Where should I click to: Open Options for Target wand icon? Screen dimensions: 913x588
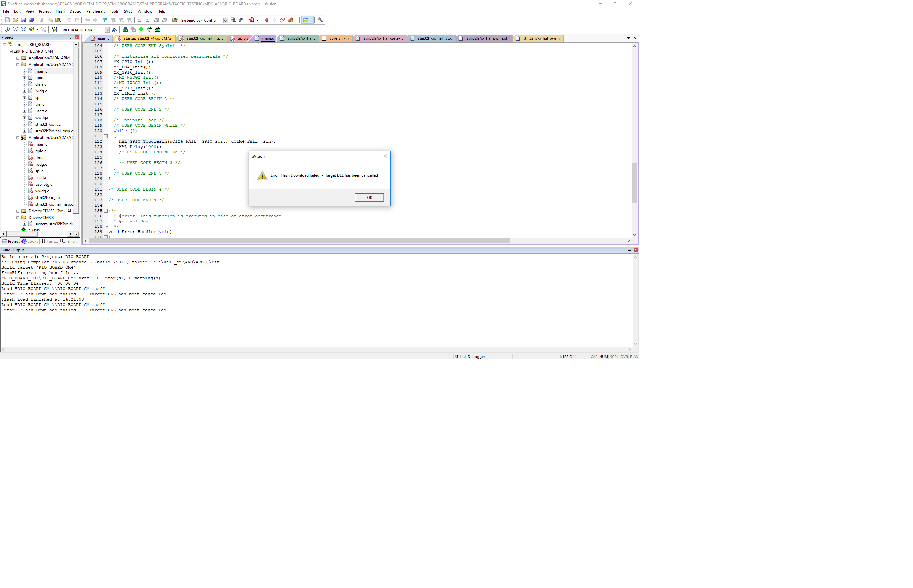(x=115, y=29)
